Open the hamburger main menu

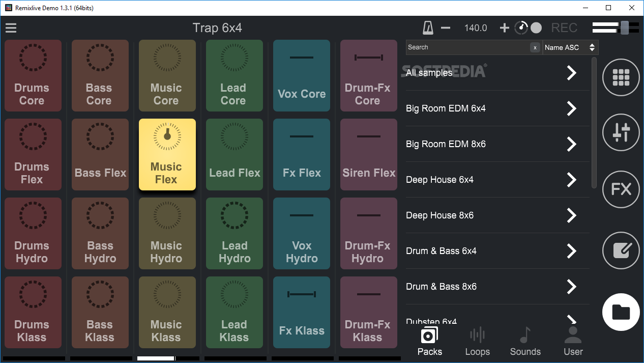click(11, 28)
